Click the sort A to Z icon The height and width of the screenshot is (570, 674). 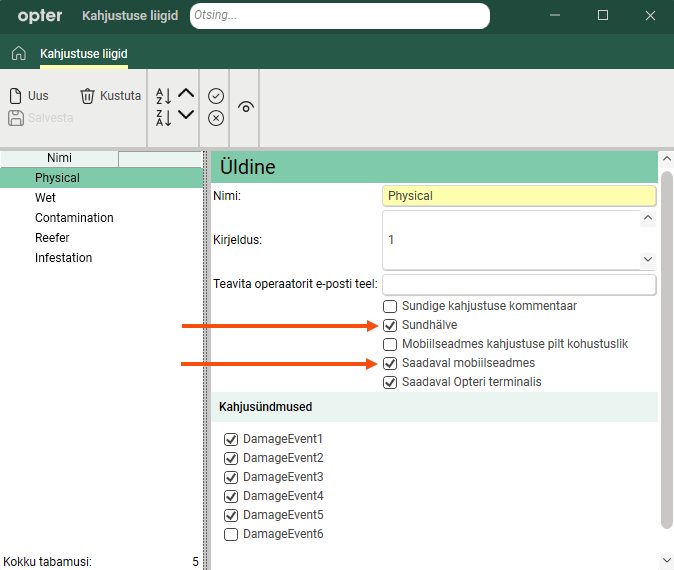click(x=164, y=96)
